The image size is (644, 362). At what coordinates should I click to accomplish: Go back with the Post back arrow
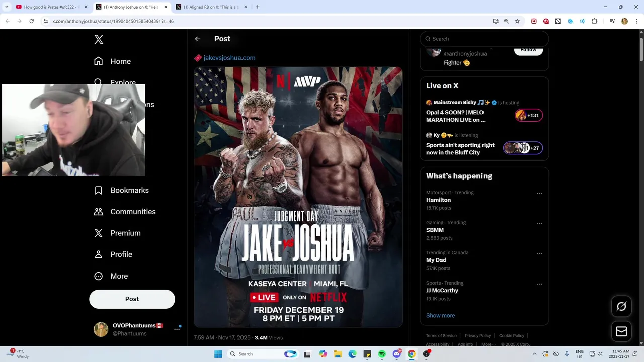[198, 39]
